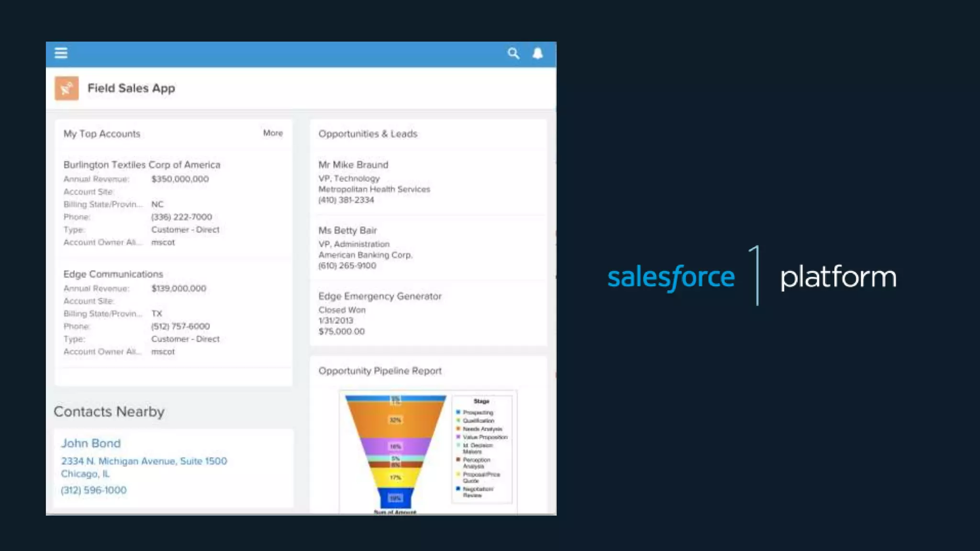Select Ms Betty Bair lead

pyautogui.click(x=347, y=231)
